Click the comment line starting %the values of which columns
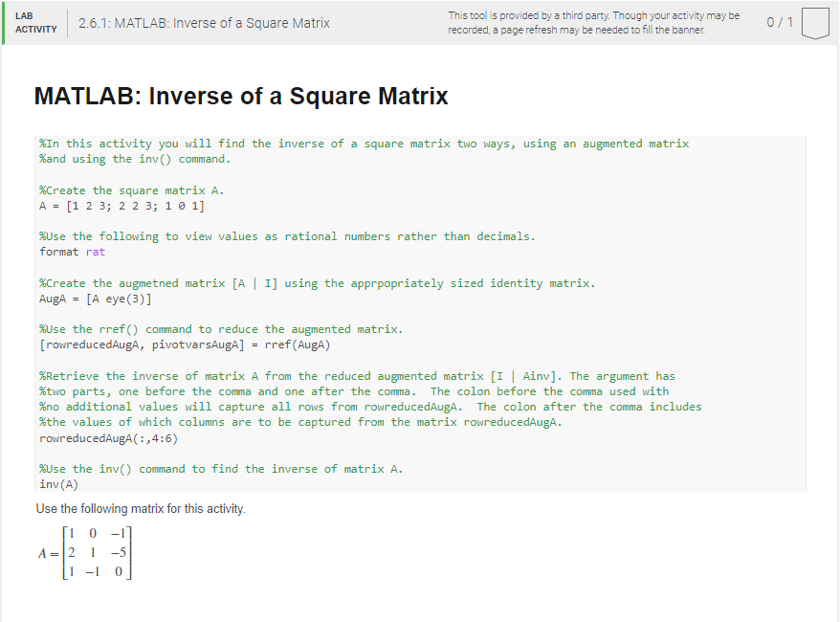Screen dimensions: 840x622 pos(300,423)
